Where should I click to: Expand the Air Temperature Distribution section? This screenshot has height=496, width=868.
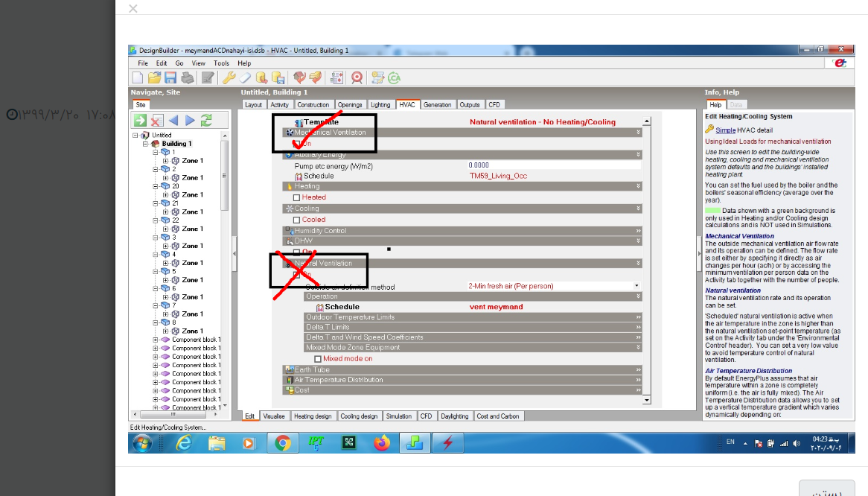[462, 380]
